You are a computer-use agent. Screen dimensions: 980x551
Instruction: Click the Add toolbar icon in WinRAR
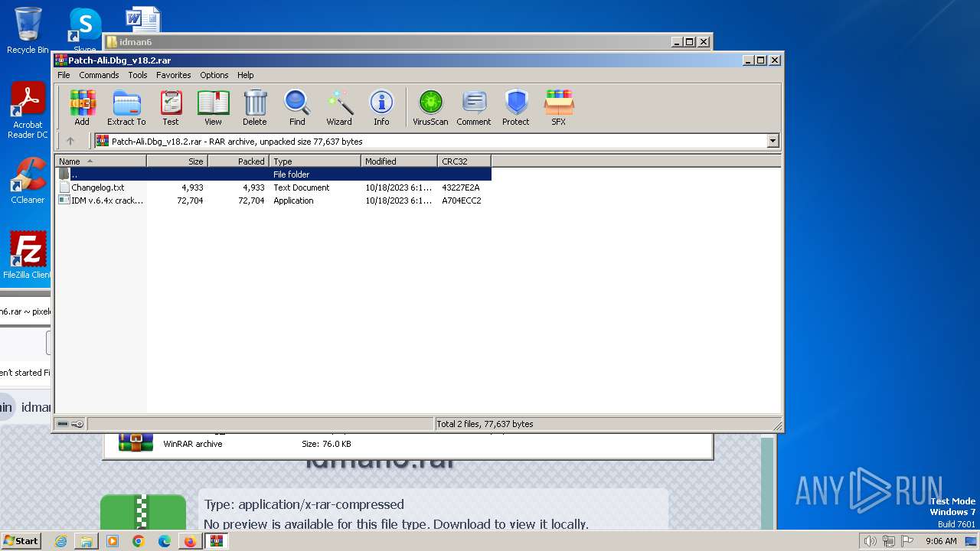[x=82, y=107]
